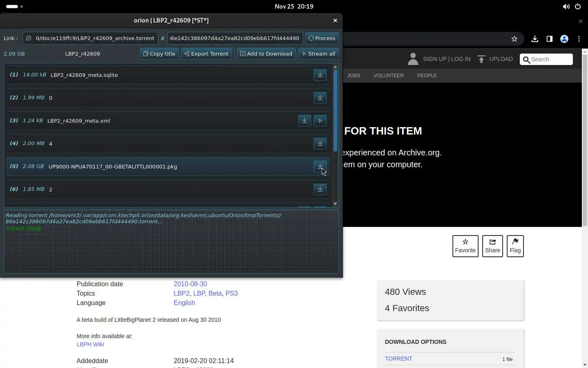Image resolution: width=588 pixels, height=368 pixels.
Task: Select the LBP2_r42609_meta.sqlite file name
Action: (84, 75)
